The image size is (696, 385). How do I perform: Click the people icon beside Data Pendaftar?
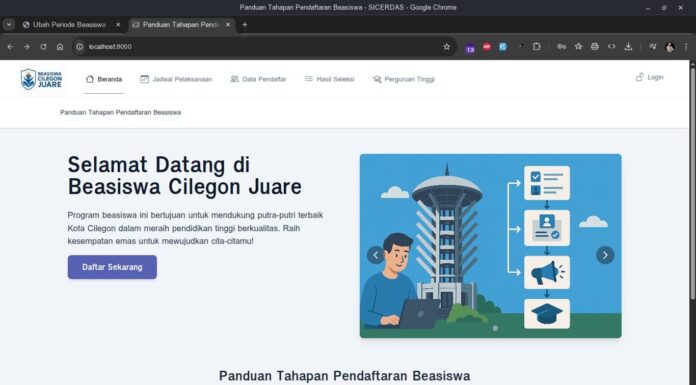(x=234, y=79)
